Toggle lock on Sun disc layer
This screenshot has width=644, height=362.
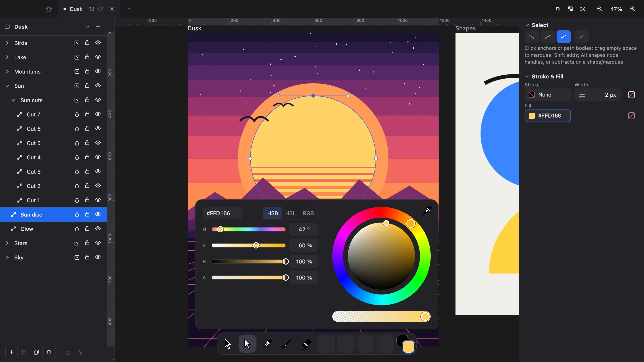pyautogui.click(x=87, y=214)
